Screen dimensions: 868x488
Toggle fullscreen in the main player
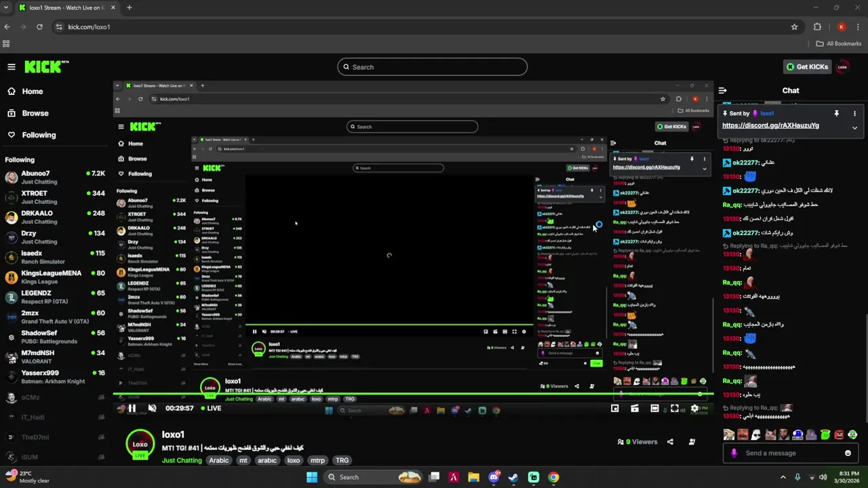coord(675,408)
